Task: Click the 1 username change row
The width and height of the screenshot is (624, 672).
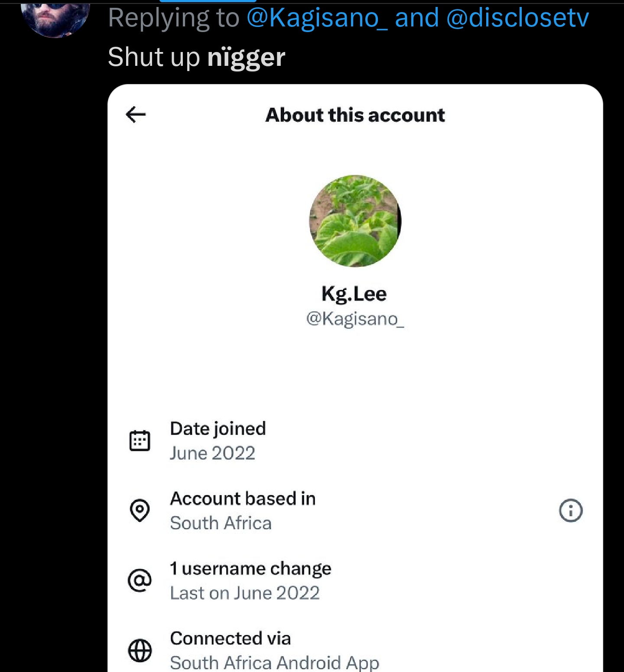Action: (x=250, y=568)
